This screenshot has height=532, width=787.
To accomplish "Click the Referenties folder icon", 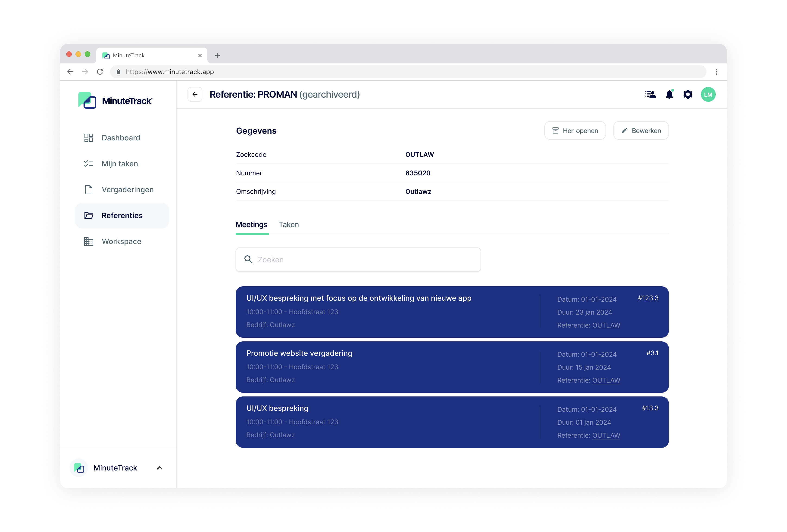I will 88,216.
